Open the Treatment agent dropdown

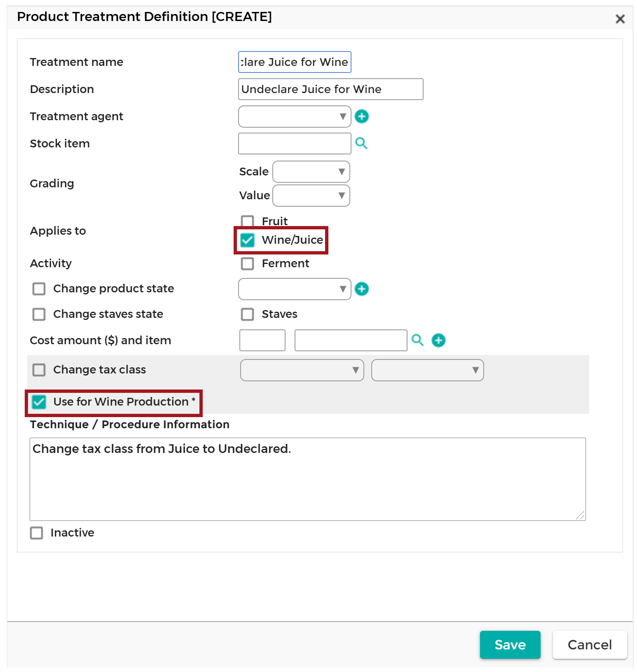(295, 117)
